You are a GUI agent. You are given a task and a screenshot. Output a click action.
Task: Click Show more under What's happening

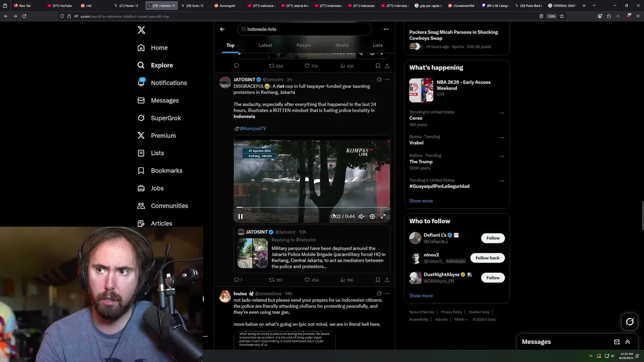[421, 201]
